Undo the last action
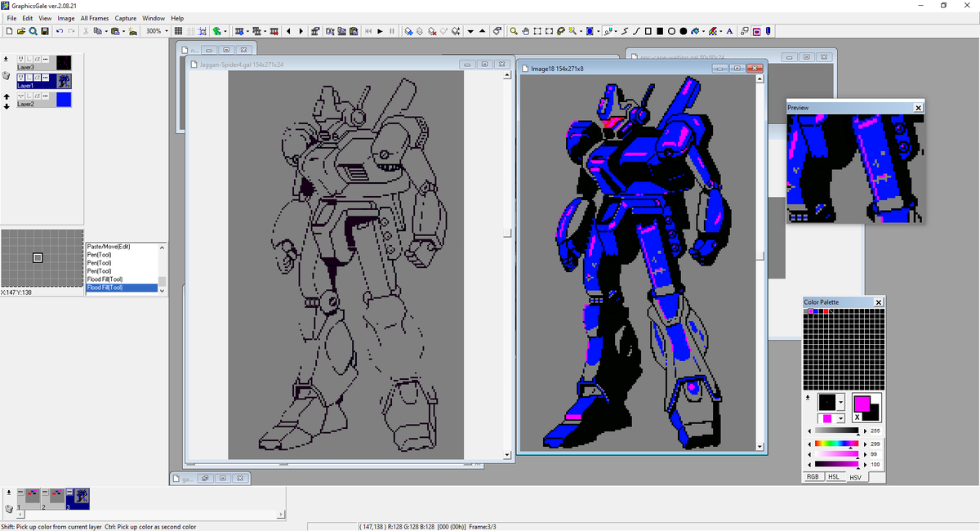 (60, 31)
